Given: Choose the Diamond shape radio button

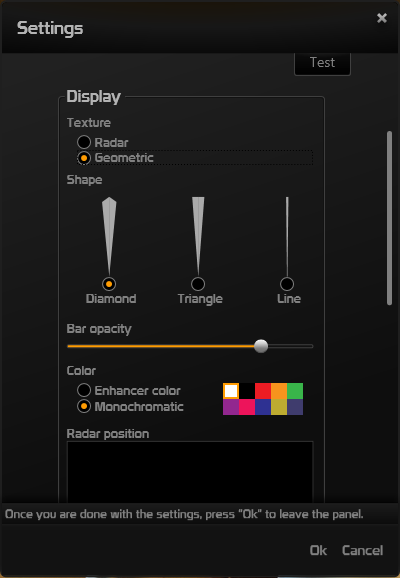Looking at the screenshot, I should coord(109,284).
